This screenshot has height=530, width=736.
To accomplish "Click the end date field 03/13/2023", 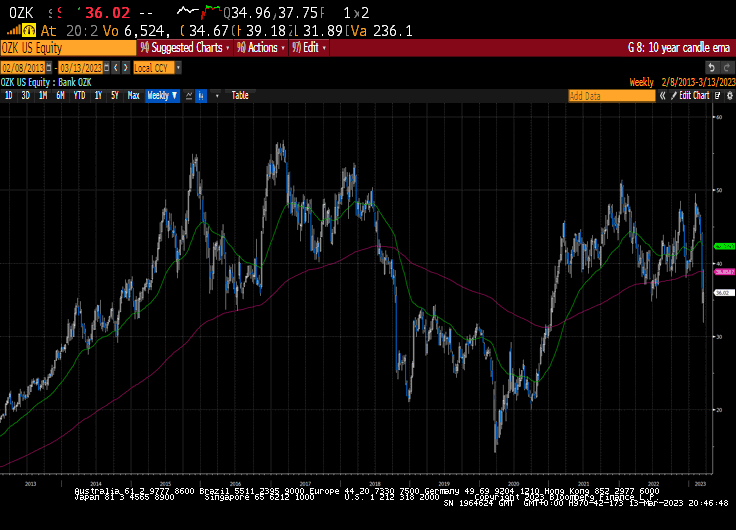I will (x=81, y=68).
